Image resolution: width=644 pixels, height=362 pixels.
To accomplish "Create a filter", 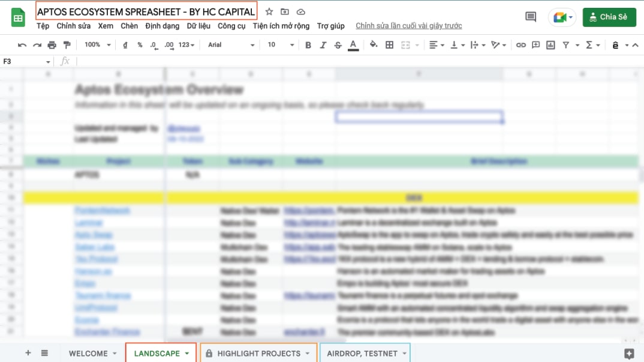I will [566, 45].
